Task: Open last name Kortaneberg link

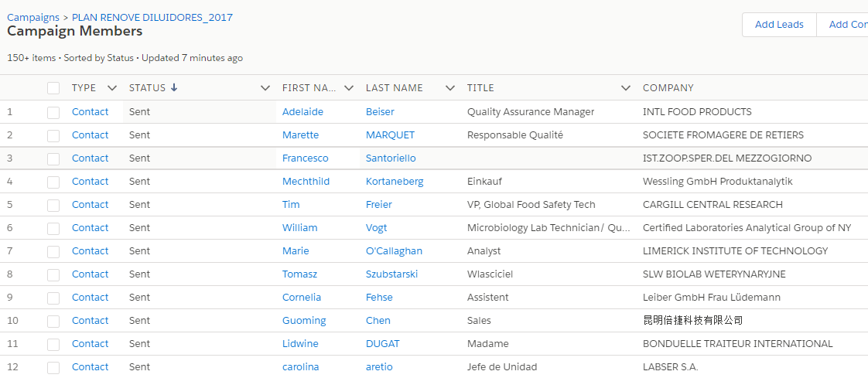Action: [x=395, y=182]
